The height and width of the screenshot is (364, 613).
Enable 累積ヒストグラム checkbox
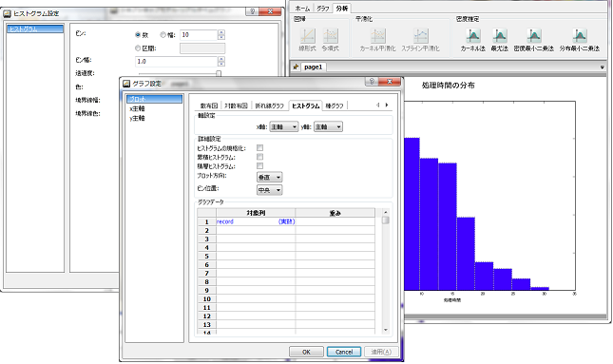pyautogui.click(x=259, y=157)
